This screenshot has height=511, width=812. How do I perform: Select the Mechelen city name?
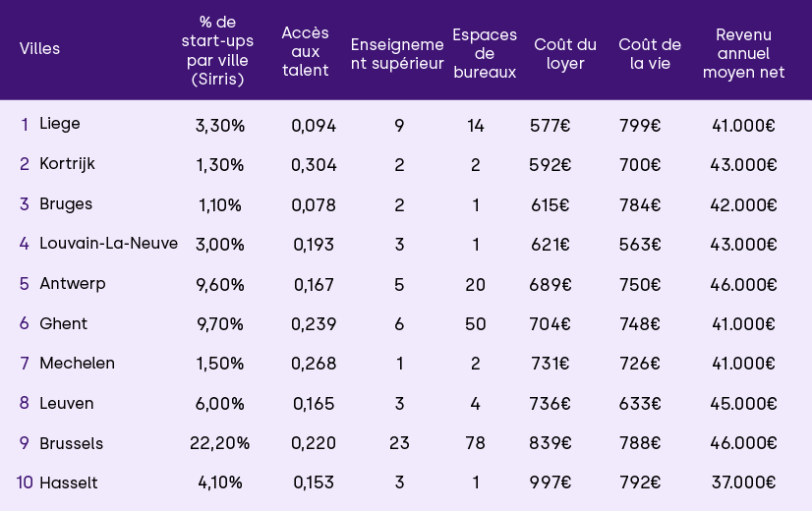[77, 364]
